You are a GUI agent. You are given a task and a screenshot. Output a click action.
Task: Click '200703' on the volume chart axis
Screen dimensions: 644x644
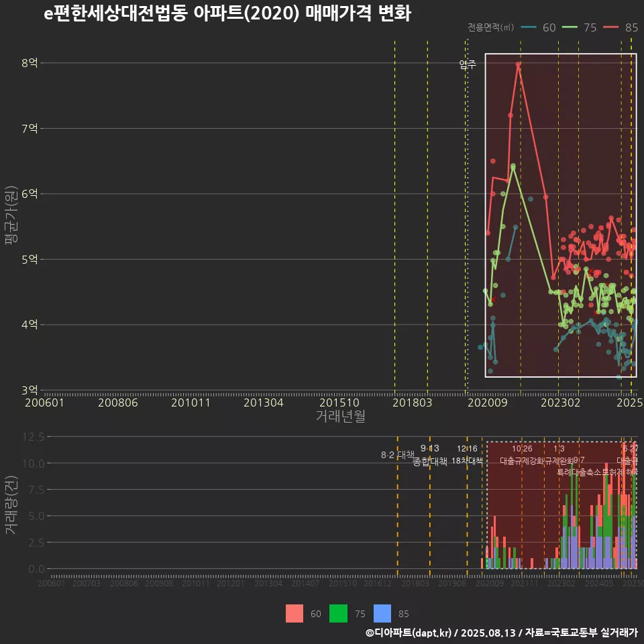[x=87, y=583]
